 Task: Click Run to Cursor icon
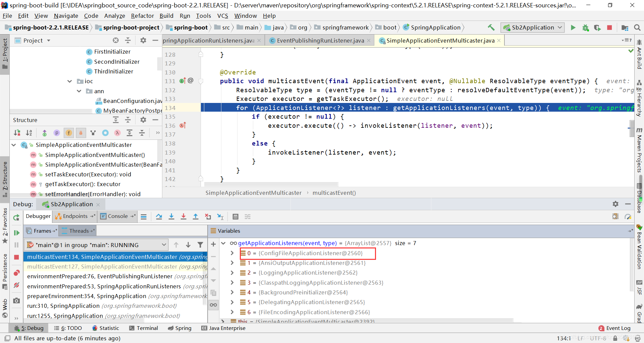[x=220, y=217]
